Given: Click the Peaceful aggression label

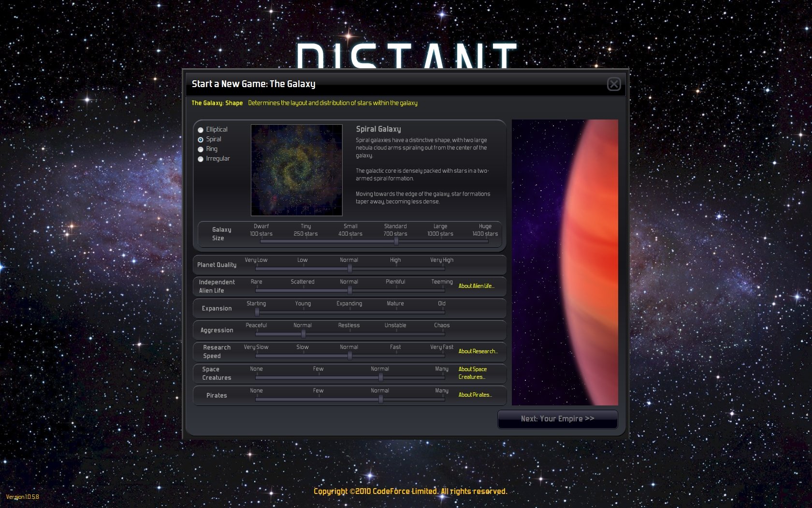Looking at the screenshot, I should (x=256, y=326).
